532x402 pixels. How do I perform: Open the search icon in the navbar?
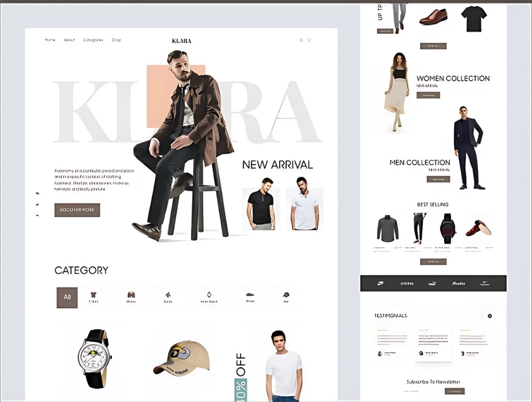pos(300,40)
